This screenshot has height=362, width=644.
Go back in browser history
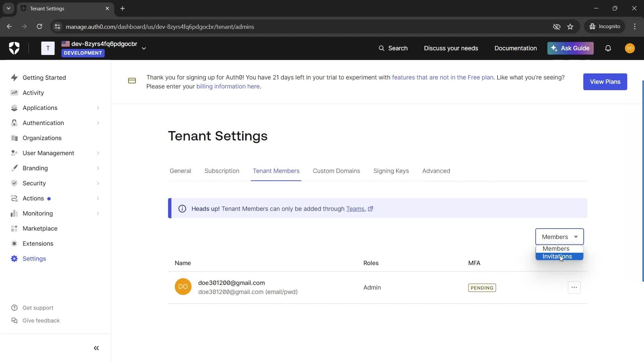coord(9,26)
